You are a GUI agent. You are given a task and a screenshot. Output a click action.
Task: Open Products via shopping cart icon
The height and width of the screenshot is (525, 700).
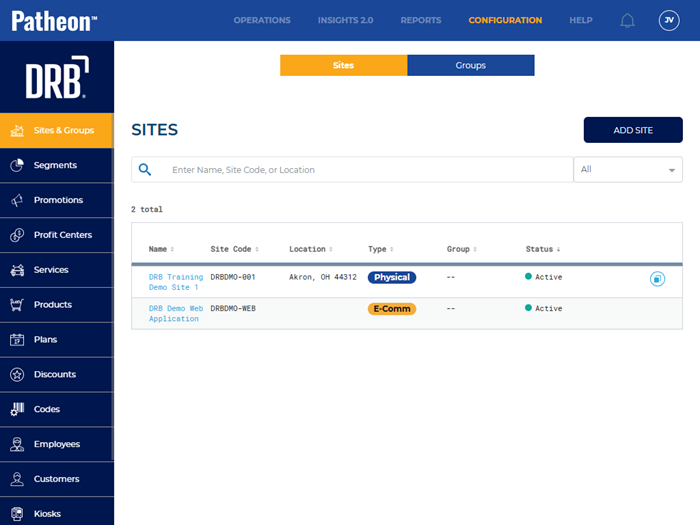pyautogui.click(x=17, y=305)
